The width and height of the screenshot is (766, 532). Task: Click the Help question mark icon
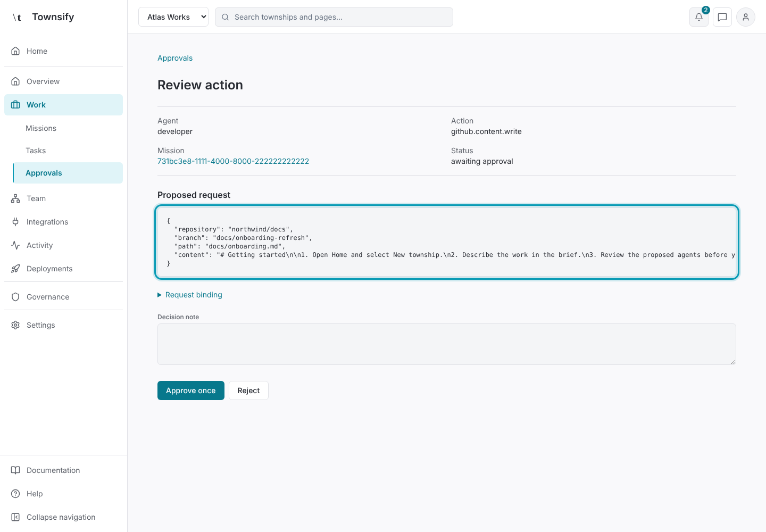pos(15,494)
